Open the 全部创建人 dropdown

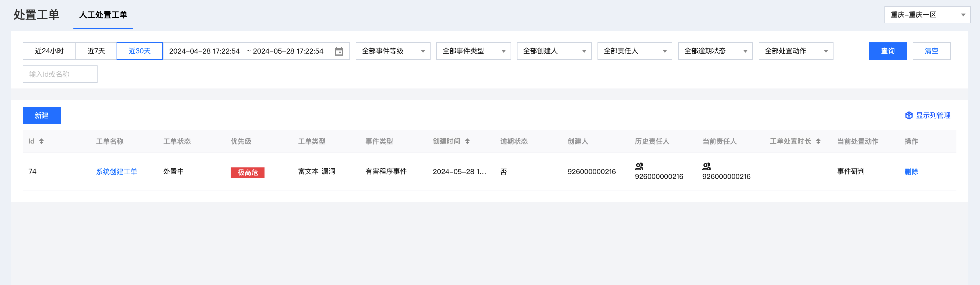point(554,51)
